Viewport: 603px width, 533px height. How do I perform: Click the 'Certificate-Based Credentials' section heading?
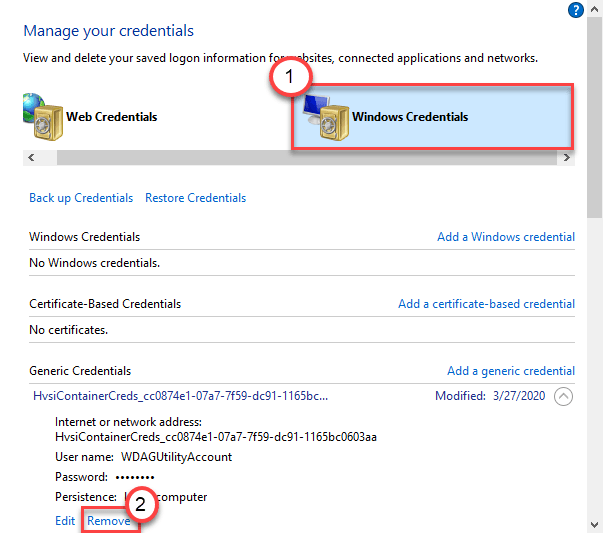point(105,304)
